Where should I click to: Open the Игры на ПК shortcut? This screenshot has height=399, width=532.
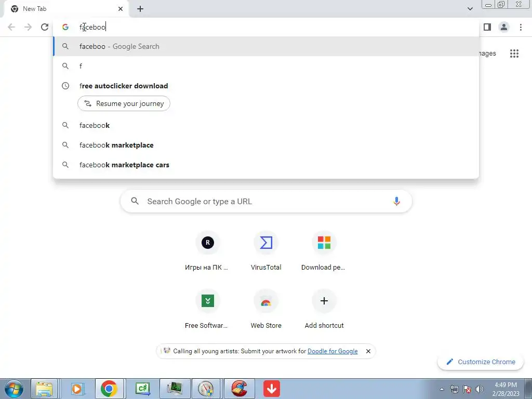[207, 251]
